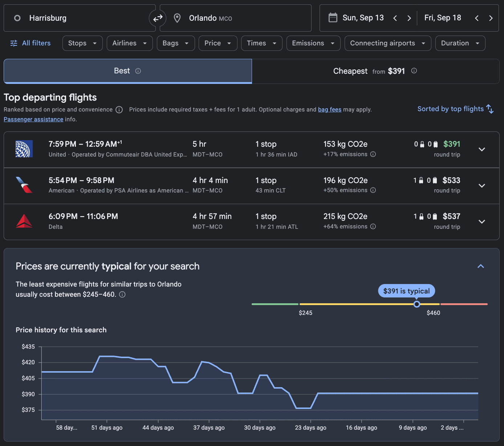Click the Sun, Sep 13 departure date

tap(363, 18)
